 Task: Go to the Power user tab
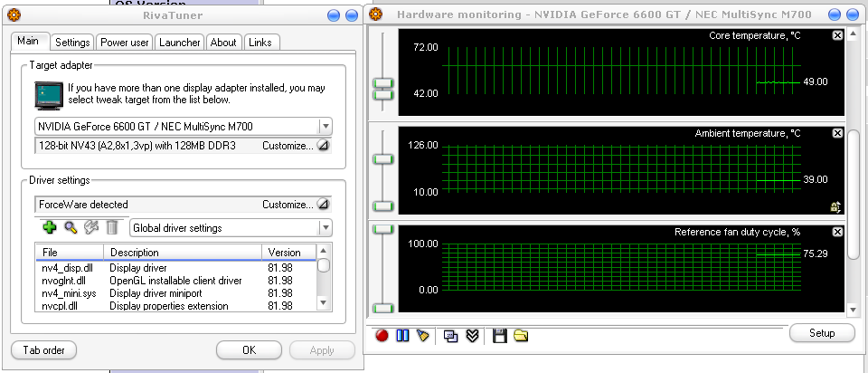click(x=125, y=43)
